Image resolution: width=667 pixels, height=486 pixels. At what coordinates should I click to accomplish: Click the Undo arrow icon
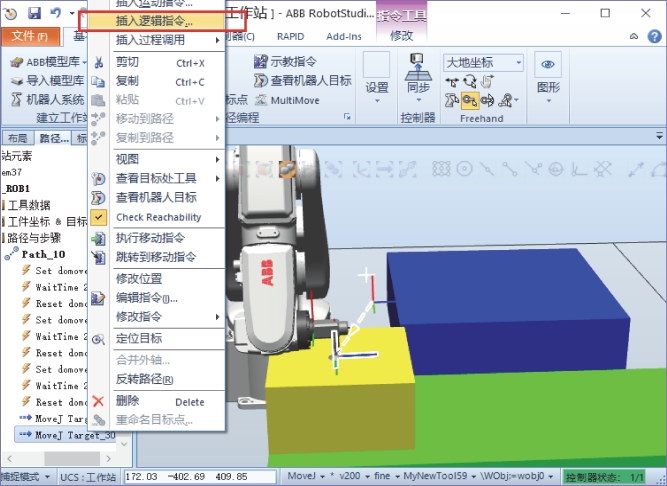click(x=55, y=13)
